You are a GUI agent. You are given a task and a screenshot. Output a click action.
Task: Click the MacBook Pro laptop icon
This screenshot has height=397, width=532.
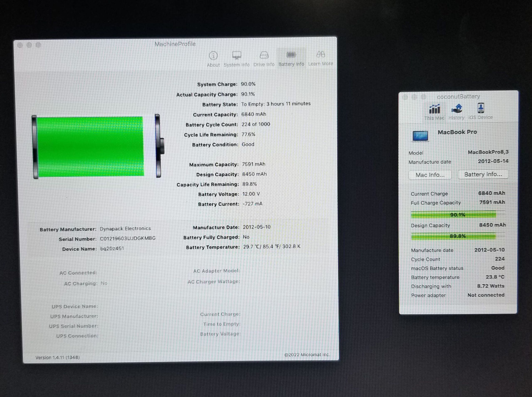(420, 136)
